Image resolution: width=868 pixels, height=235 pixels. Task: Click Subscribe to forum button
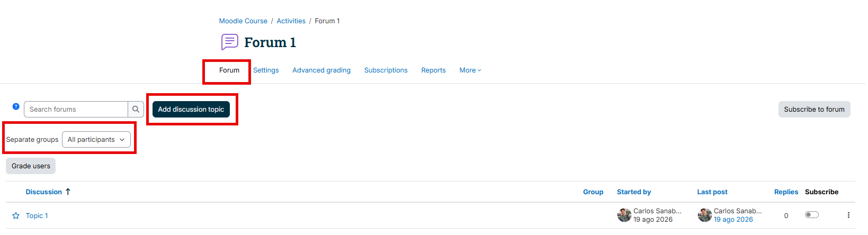point(814,110)
